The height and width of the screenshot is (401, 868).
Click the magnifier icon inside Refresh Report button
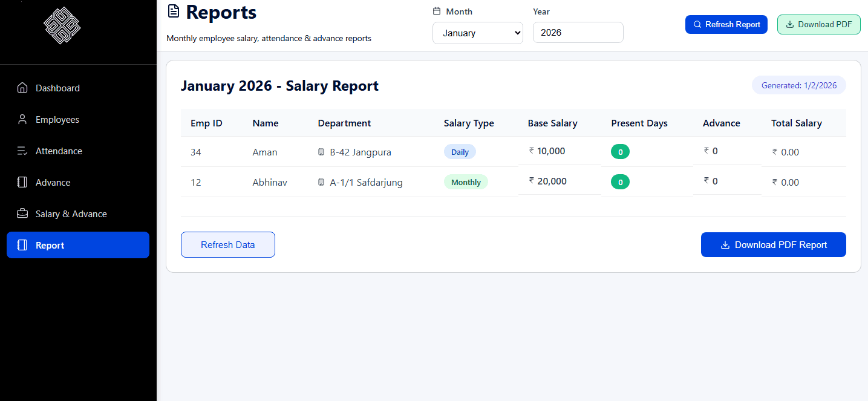pos(697,24)
